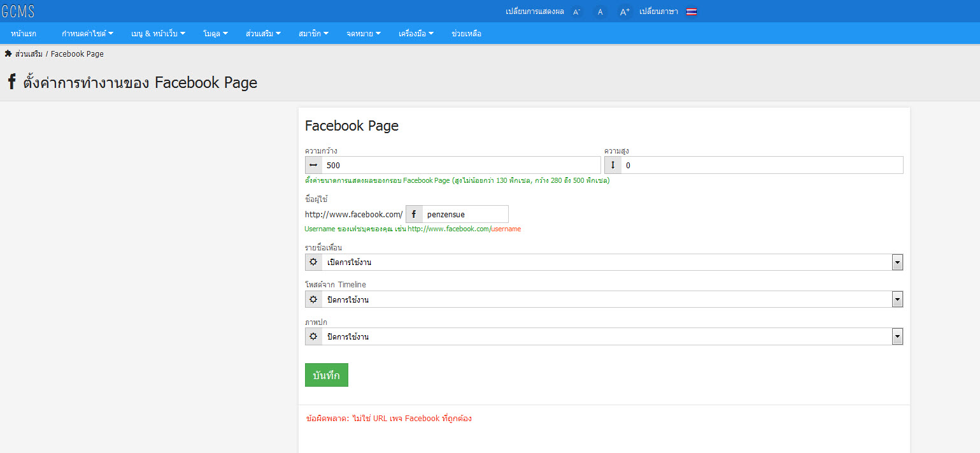Click the Thai flag language icon
980x453 pixels.
coord(691,11)
